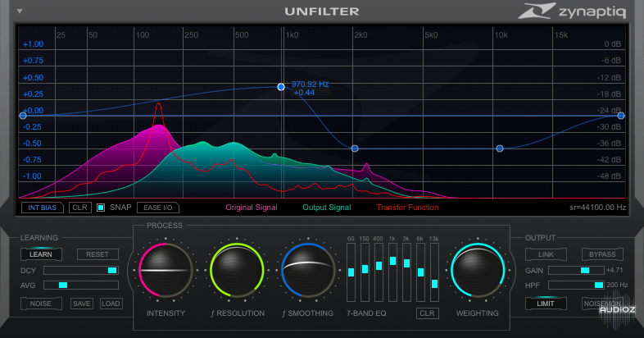Click the 150 Hz EQ band fader
Image resolution: width=644 pixels, height=338 pixels.
coord(365,272)
